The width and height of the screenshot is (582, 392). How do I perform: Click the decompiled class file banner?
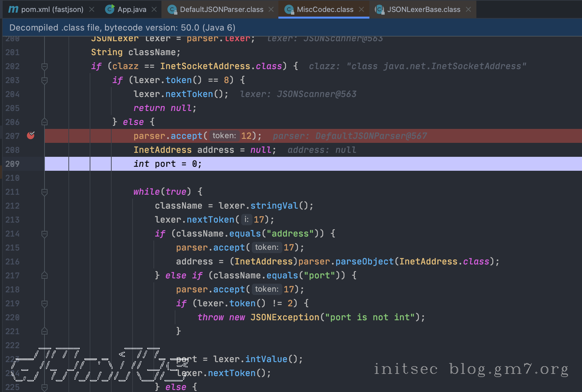tap(122, 28)
